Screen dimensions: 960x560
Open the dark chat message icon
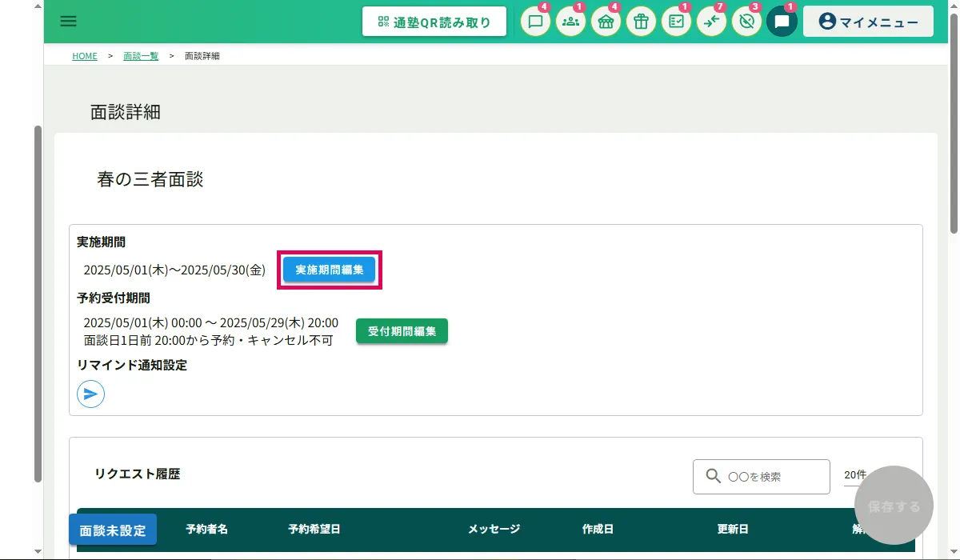(x=782, y=22)
